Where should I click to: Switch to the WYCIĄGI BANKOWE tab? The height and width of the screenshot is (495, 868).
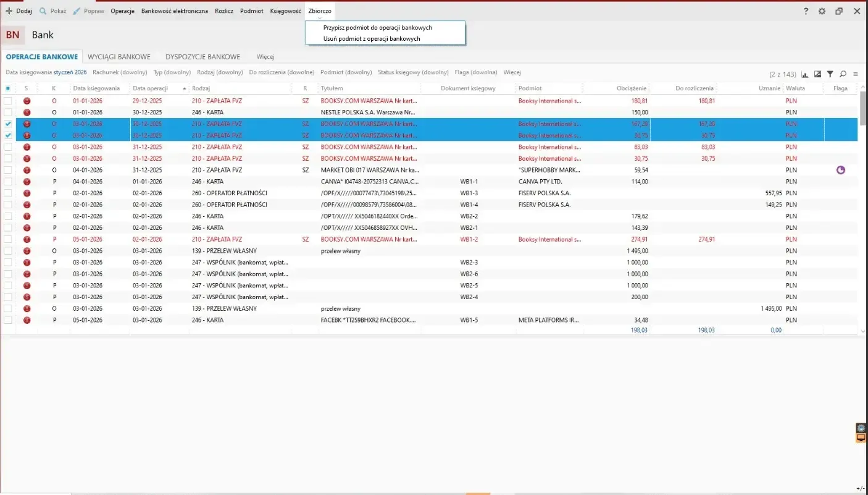coord(119,57)
